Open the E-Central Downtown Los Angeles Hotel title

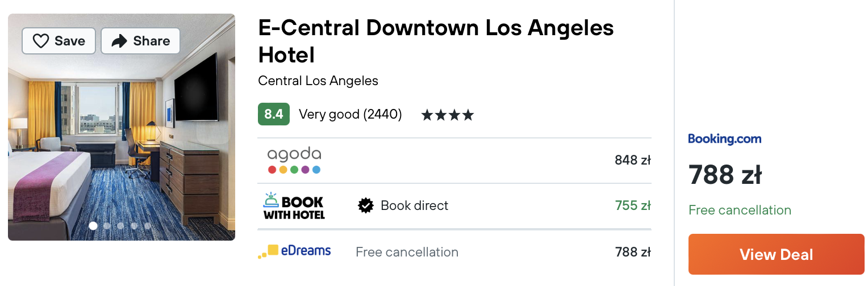click(436, 41)
